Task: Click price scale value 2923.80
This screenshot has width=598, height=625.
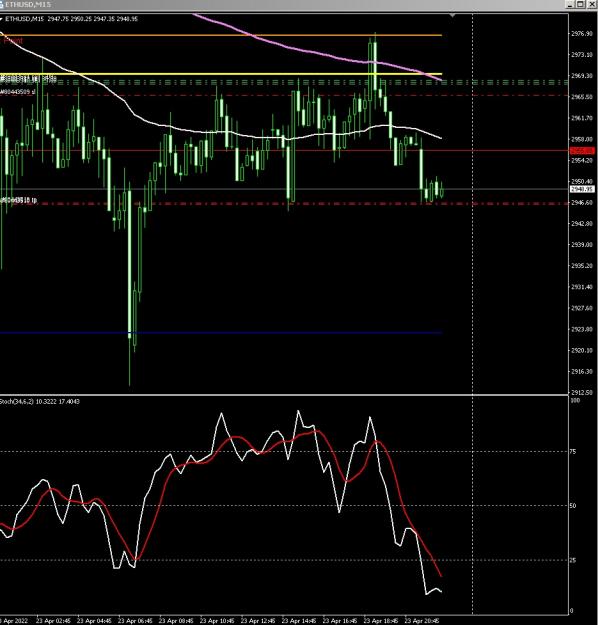Action: pos(582,329)
